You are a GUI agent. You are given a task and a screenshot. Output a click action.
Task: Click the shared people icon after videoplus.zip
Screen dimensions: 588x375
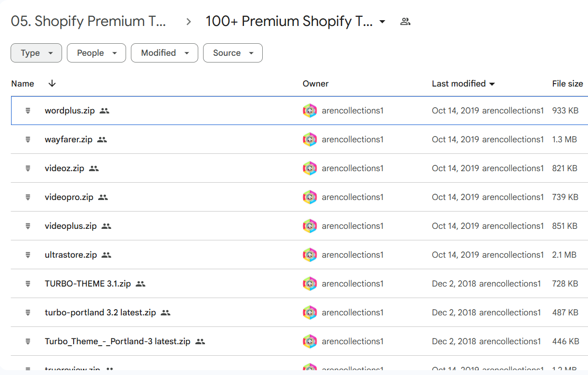point(106,226)
